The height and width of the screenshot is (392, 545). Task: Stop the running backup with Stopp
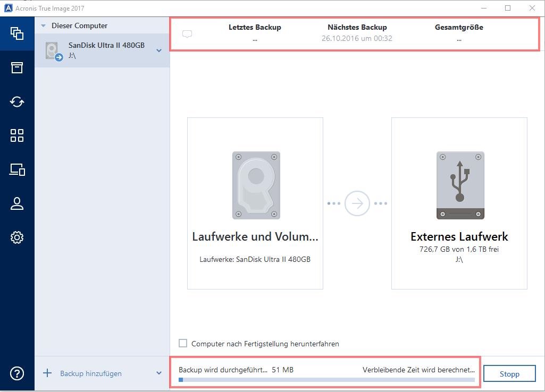509,373
